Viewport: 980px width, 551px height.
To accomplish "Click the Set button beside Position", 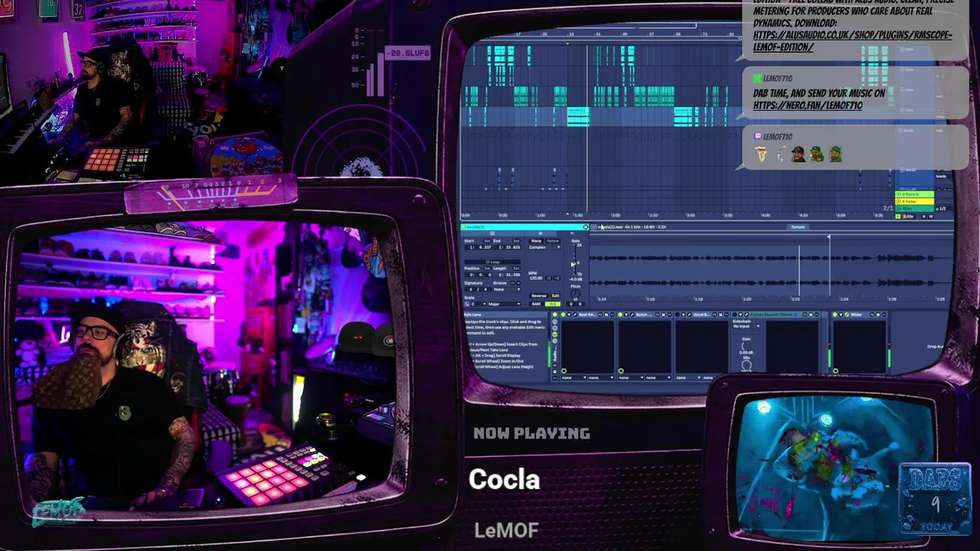I will click(x=487, y=269).
